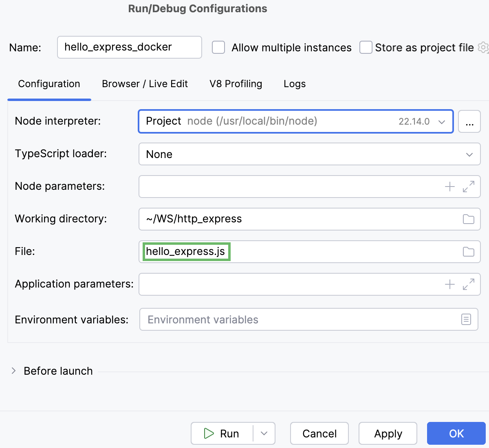Check Store as project file

point(366,47)
